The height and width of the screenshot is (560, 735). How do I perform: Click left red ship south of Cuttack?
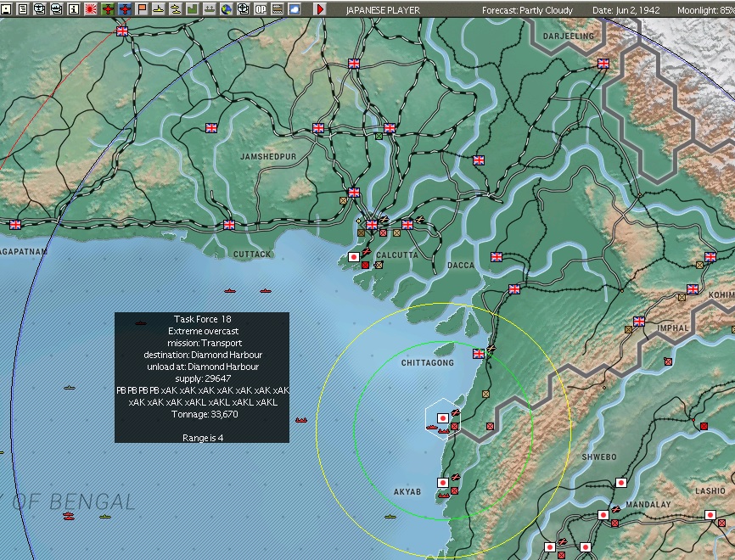click(x=230, y=291)
